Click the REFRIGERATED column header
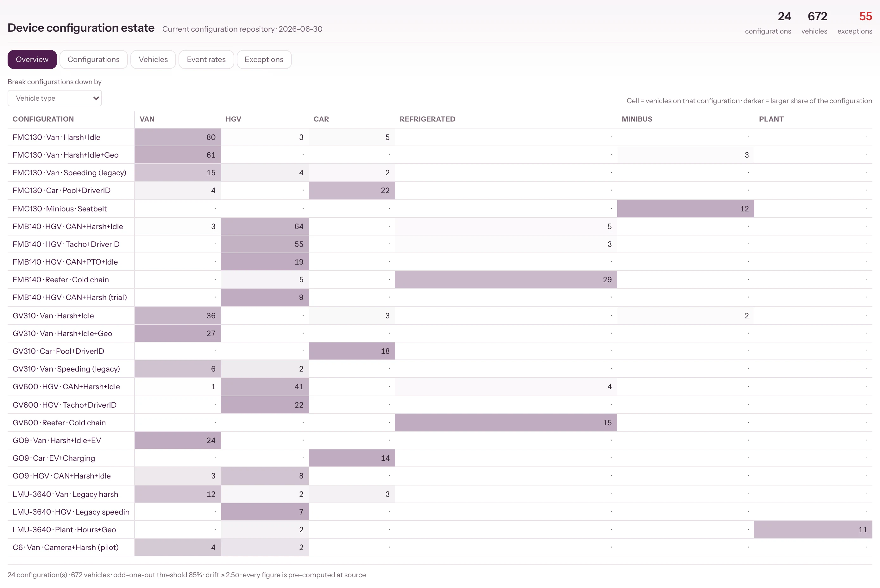 tap(427, 119)
